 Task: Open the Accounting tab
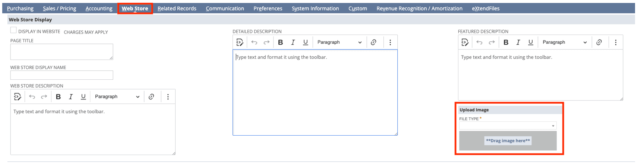[x=99, y=9]
